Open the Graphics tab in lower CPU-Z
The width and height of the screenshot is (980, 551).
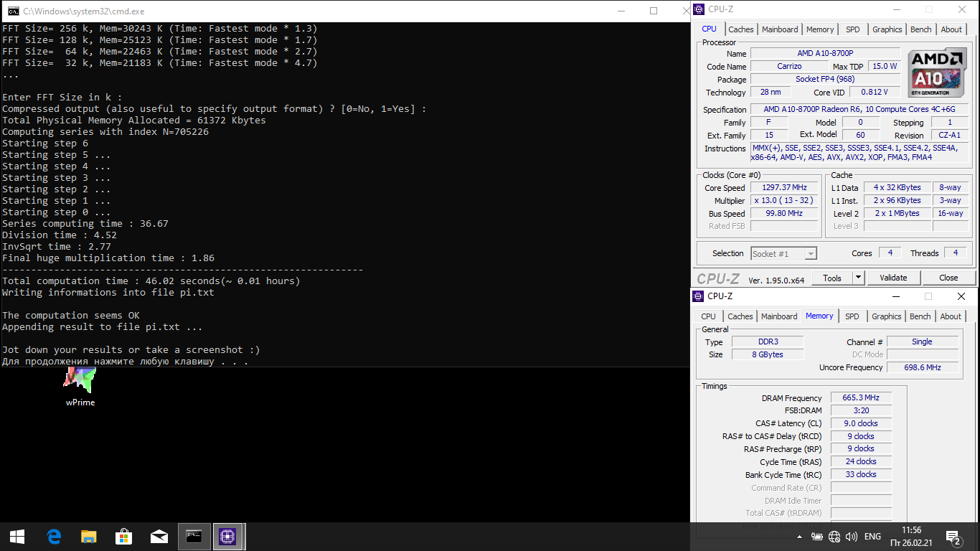[x=887, y=316]
